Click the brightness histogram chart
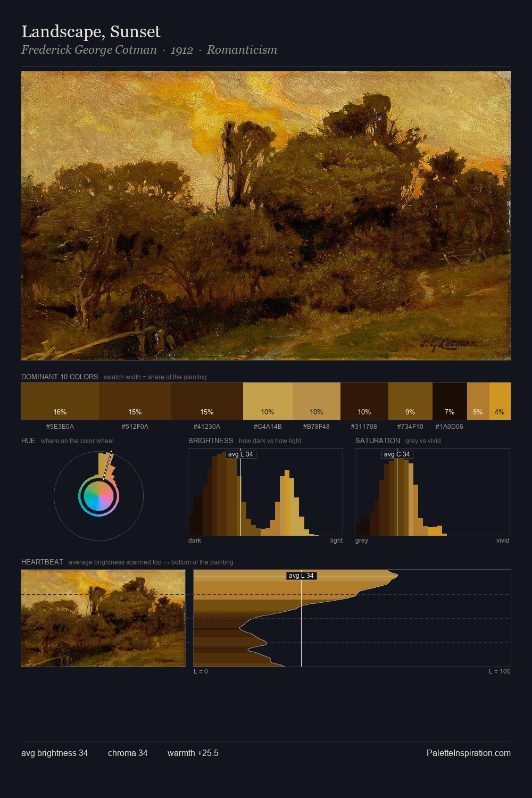This screenshot has width=532, height=798. (x=265, y=492)
